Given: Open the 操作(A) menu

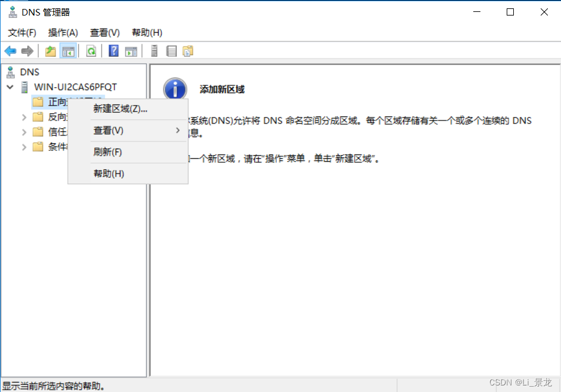Looking at the screenshot, I should [x=63, y=33].
